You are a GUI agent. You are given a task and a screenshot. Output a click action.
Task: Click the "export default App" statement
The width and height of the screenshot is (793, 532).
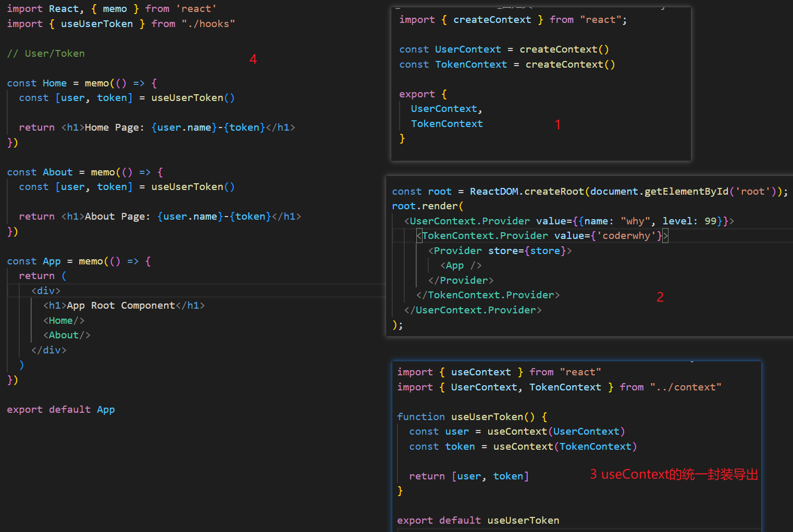61,410
